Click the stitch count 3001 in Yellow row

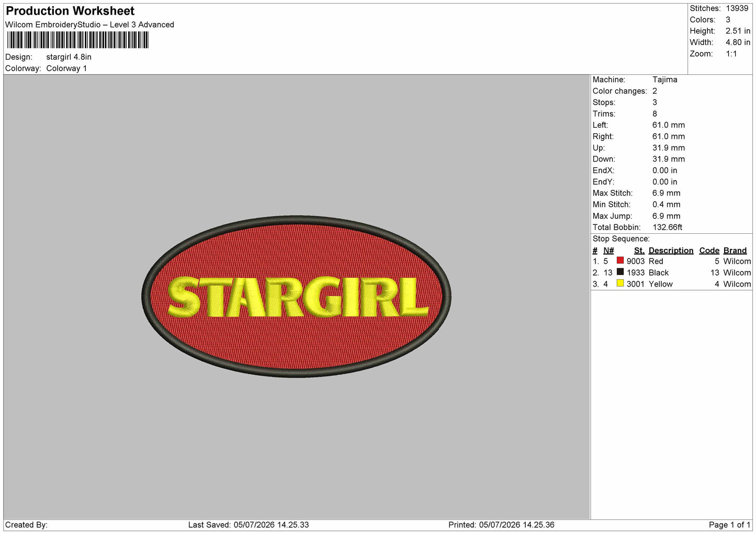(x=636, y=284)
